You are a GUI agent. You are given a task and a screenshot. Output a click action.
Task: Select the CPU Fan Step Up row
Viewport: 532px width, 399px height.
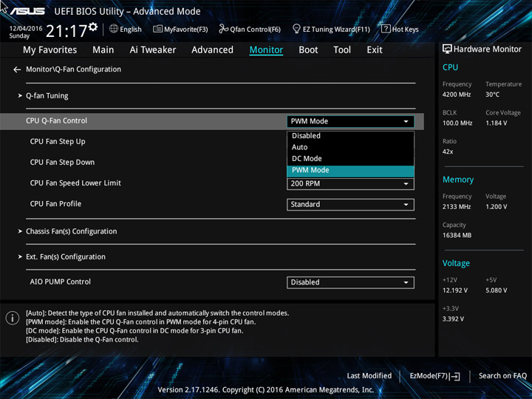tap(58, 141)
